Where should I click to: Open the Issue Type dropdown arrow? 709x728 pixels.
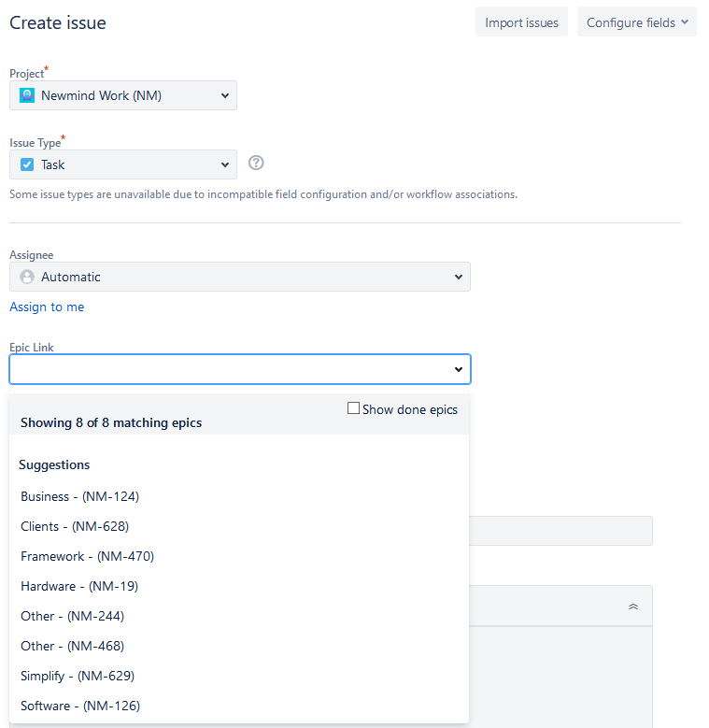[x=225, y=164]
